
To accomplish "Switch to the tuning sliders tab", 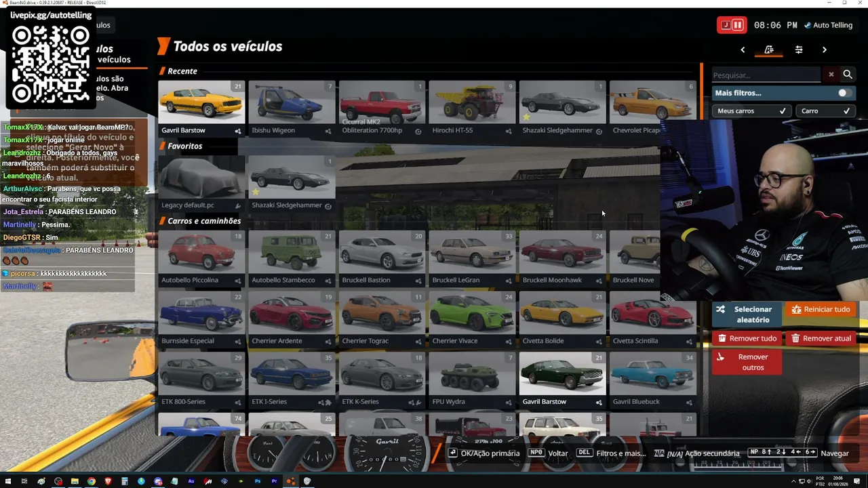I will (x=799, y=49).
